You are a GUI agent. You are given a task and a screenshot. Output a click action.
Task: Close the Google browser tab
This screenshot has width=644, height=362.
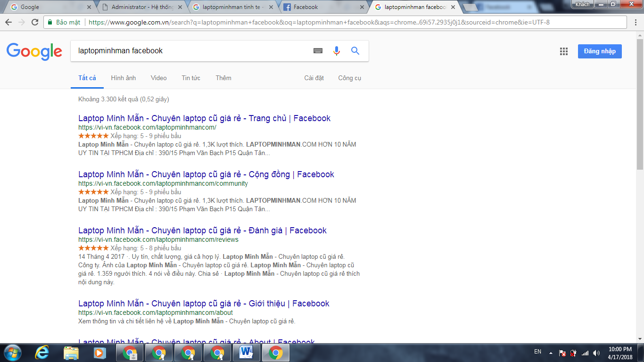89,7
